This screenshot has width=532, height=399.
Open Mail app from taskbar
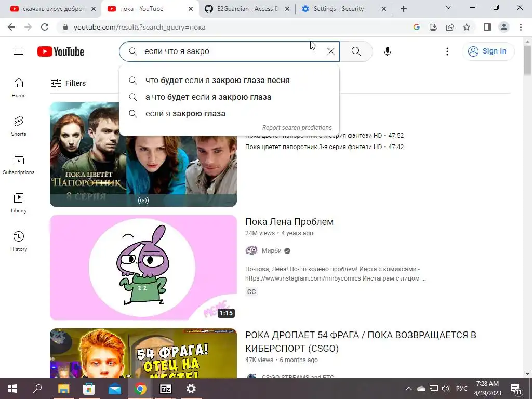click(x=115, y=389)
